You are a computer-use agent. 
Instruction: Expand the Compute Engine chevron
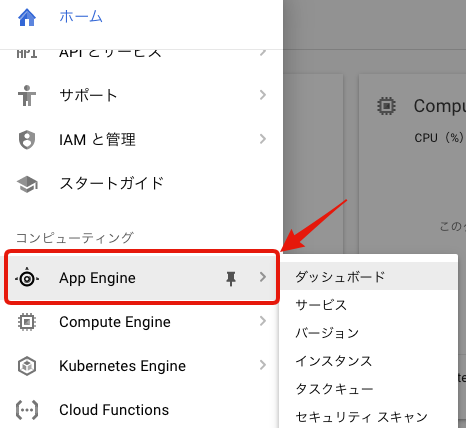tap(263, 321)
